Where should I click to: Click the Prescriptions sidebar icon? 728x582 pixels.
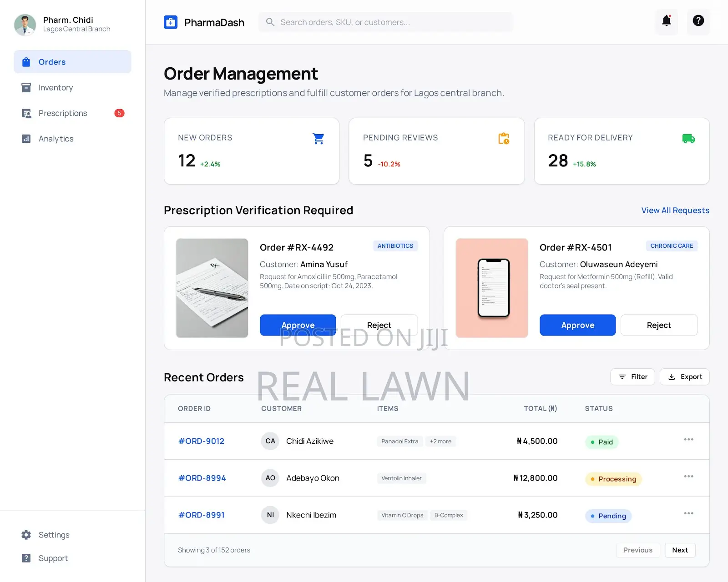click(26, 113)
